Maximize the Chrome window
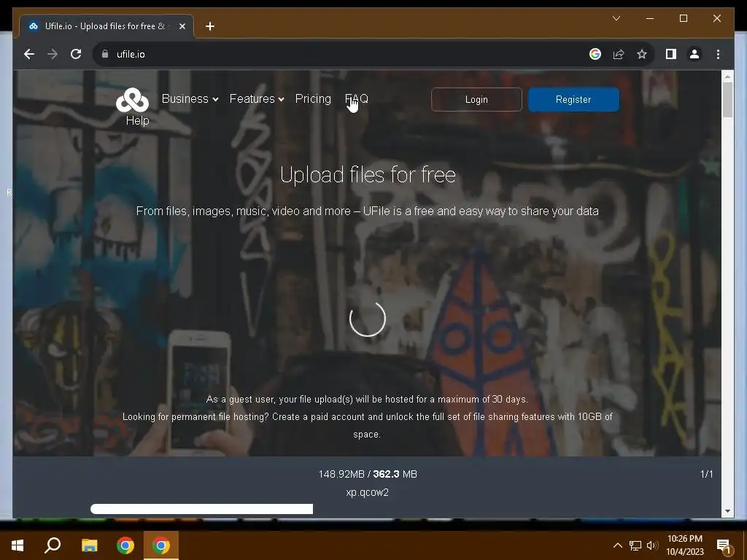 coord(683,18)
